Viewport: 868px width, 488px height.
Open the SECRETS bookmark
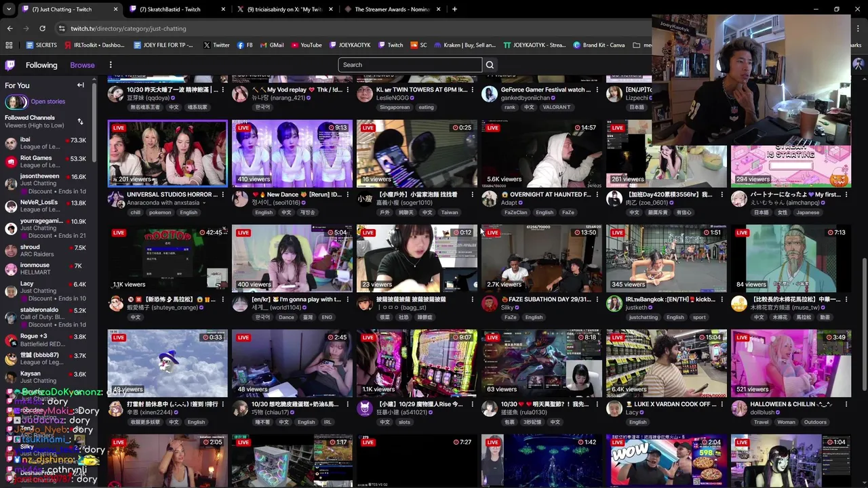(41, 45)
